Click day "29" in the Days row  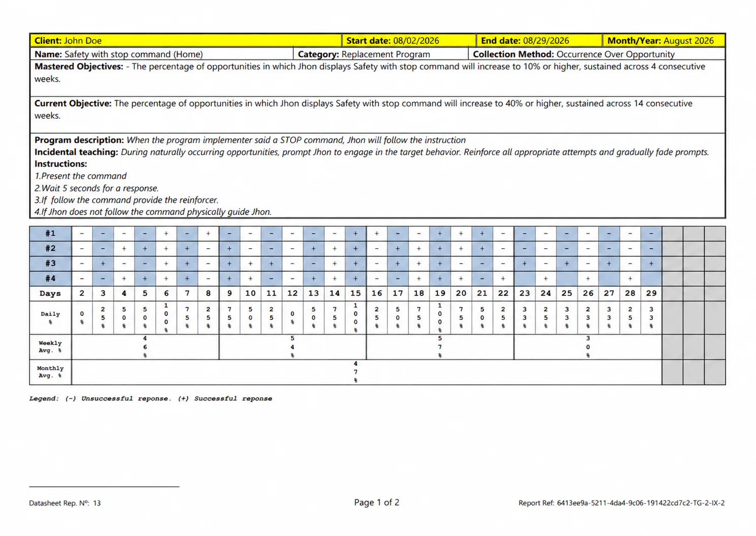[x=651, y=293]
